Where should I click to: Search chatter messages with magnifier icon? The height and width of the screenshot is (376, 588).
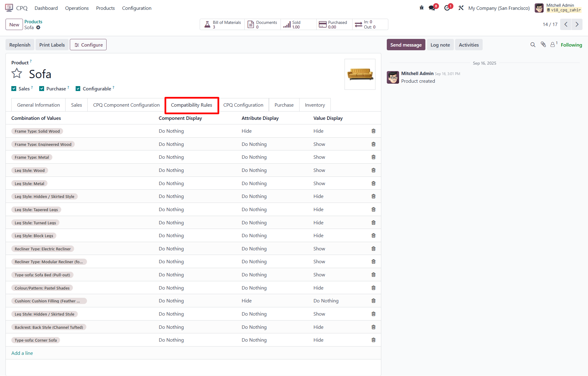click(533, 45)
